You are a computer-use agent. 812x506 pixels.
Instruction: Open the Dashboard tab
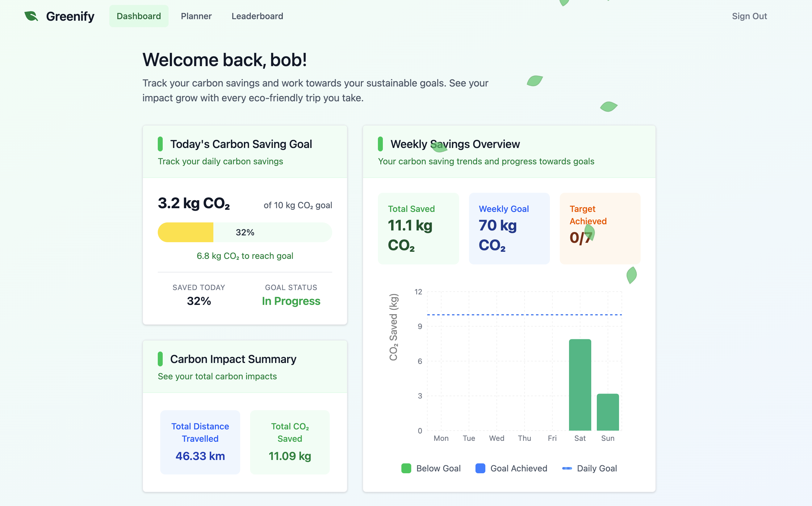point(139,16)
